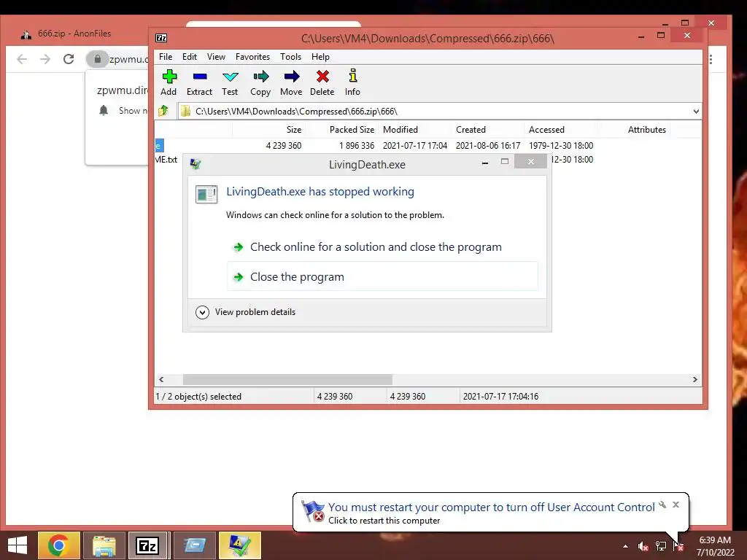This screenshot has width=747, height=560.
Task: Click the horizontal scrollbar thumb
Action: click(x=287, y=379)
